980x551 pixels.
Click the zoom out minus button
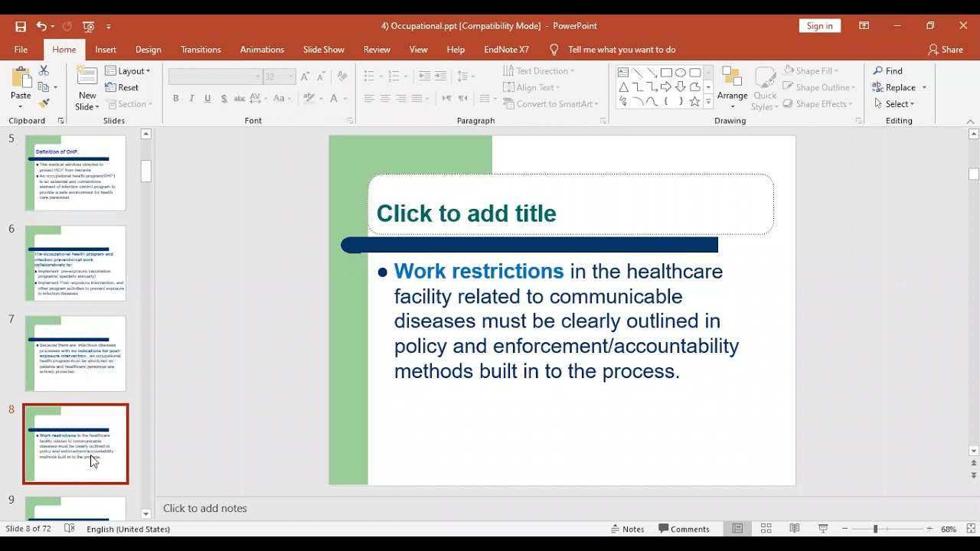(x=845, y=529)
